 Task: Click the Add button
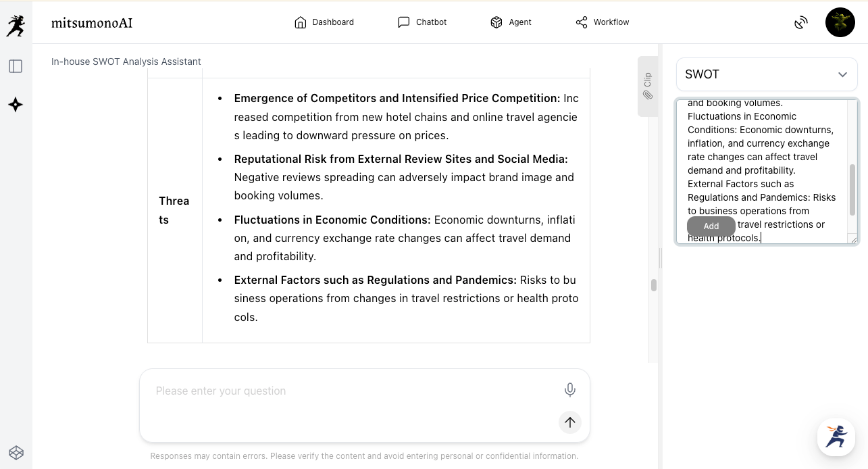(711, 226)
